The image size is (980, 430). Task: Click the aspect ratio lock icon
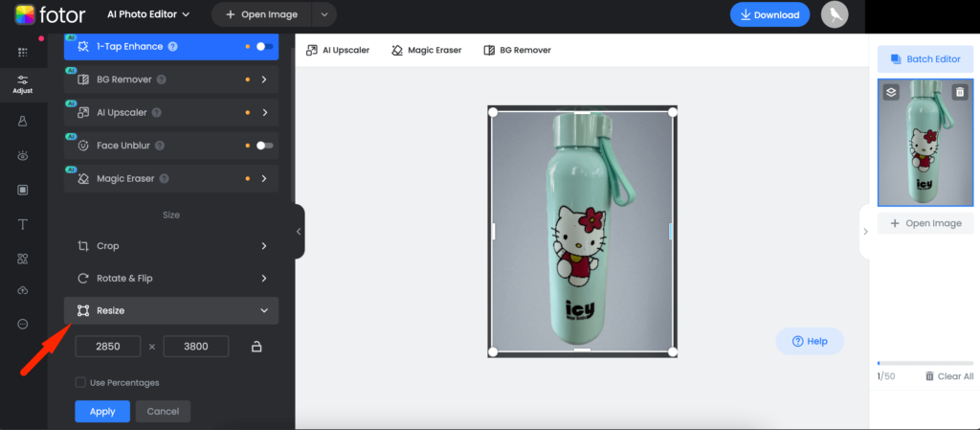click(256, 347)
